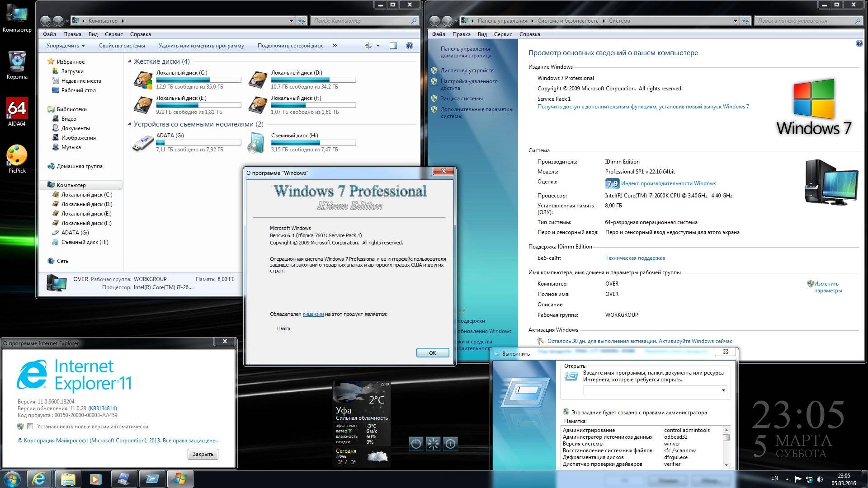Open Диспетчер устройств in the sidebar

point(467,70)
